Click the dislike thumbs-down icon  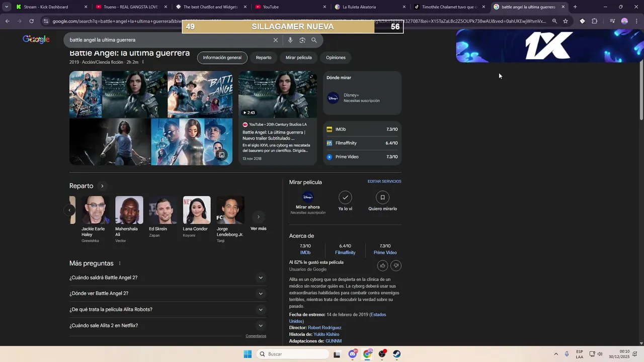pyautogui.click(x=396, y=265)
